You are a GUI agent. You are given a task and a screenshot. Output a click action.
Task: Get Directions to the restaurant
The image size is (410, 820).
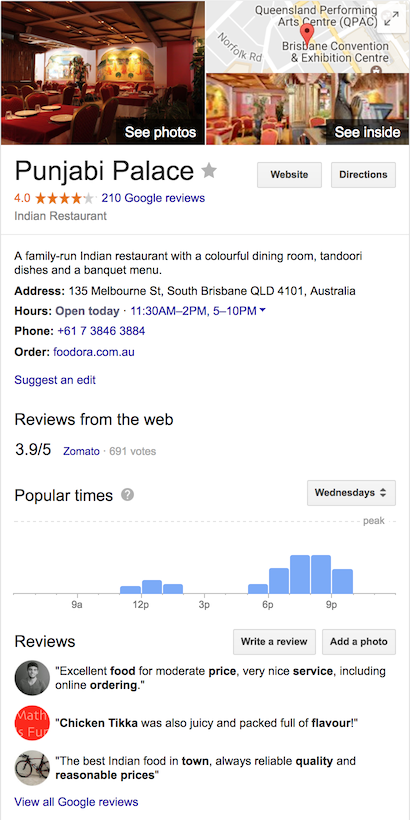pos(363,175)
